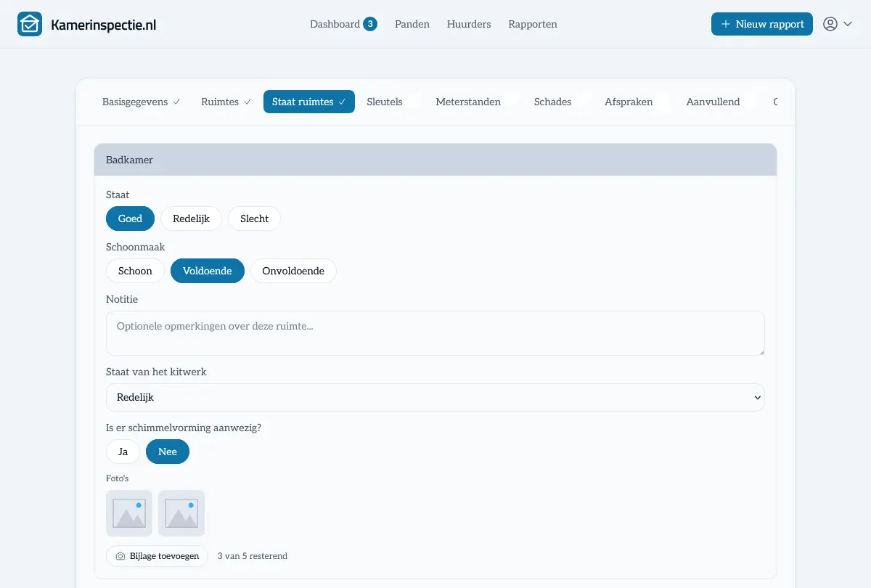The width and height of the screenshot is (871, 588).
Task: Go to the Meterstanden tab
Action: coord(468,102)
